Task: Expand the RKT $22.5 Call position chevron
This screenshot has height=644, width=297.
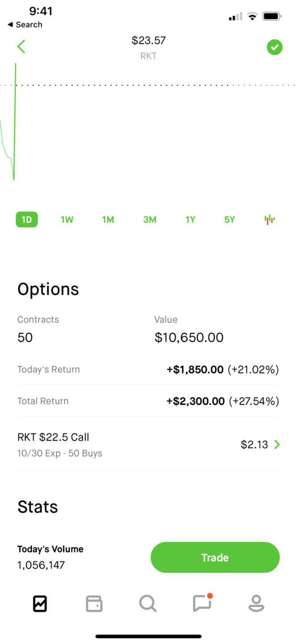Action: tap(277, 445)
